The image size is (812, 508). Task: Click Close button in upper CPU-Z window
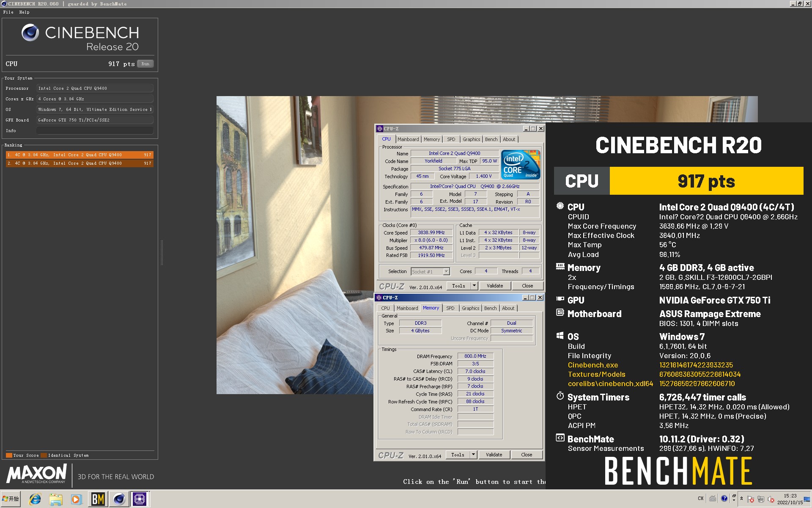pyautogui.click(x=527, y=286)
